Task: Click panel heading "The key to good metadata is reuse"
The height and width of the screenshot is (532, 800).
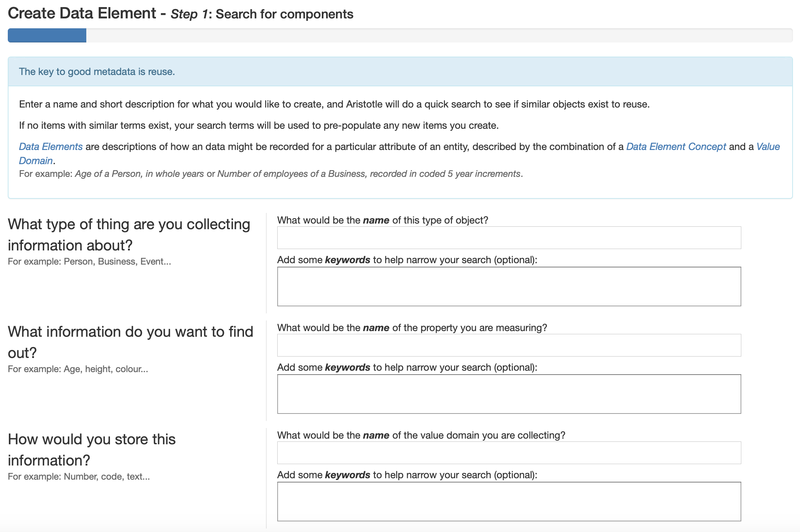Action: pyautogui.click(x=97, y=72)
